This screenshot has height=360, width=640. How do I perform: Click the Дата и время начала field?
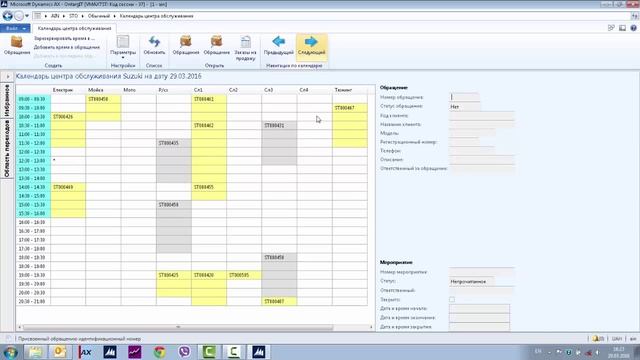point(479,309)
